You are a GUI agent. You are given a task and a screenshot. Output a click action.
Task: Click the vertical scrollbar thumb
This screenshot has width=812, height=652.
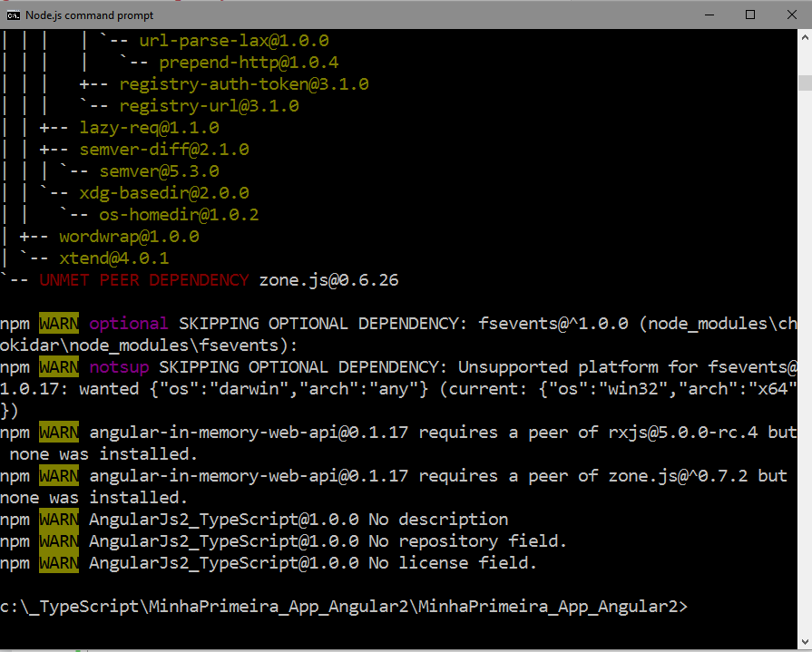coord(805,83)
